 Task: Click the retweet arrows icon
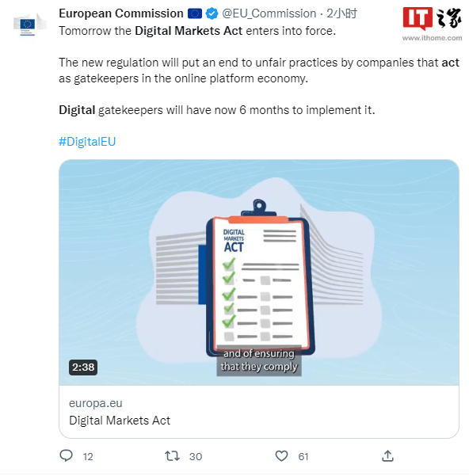point(172,456)
